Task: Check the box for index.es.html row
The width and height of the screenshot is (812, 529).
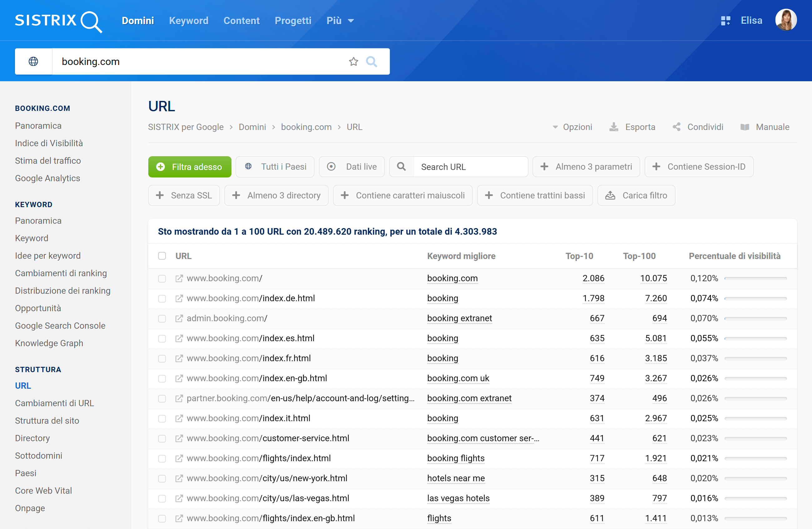Action: 162,339
